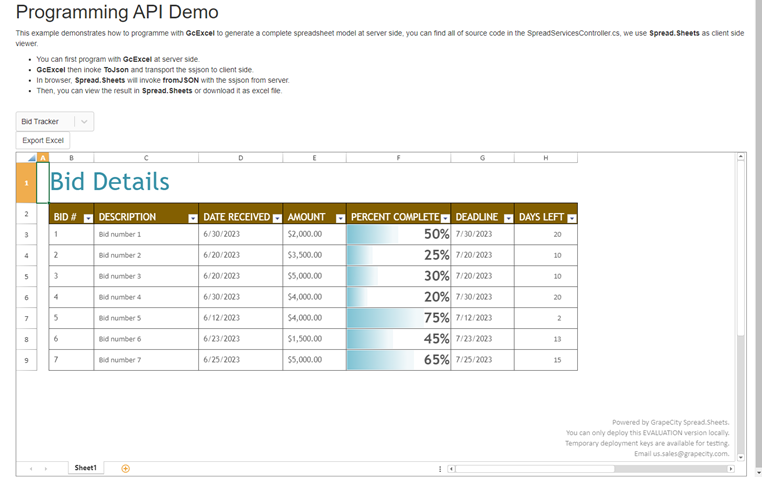
Task: Select column G header
Action: [x=483, y=158]
